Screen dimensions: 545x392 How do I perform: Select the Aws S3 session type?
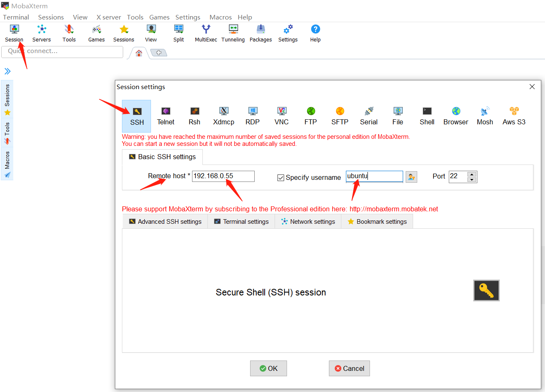[x=514, y=116]
